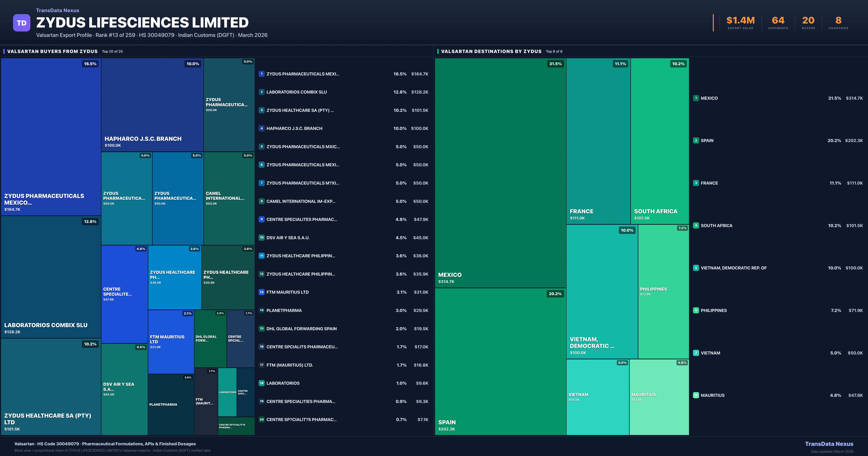Image resolution: width=868 pixels, height=456 pixels.
Task: Click the Laboratorios Combix SLU buyer tile
Action: pyautogui.click(x=51, y=276)
